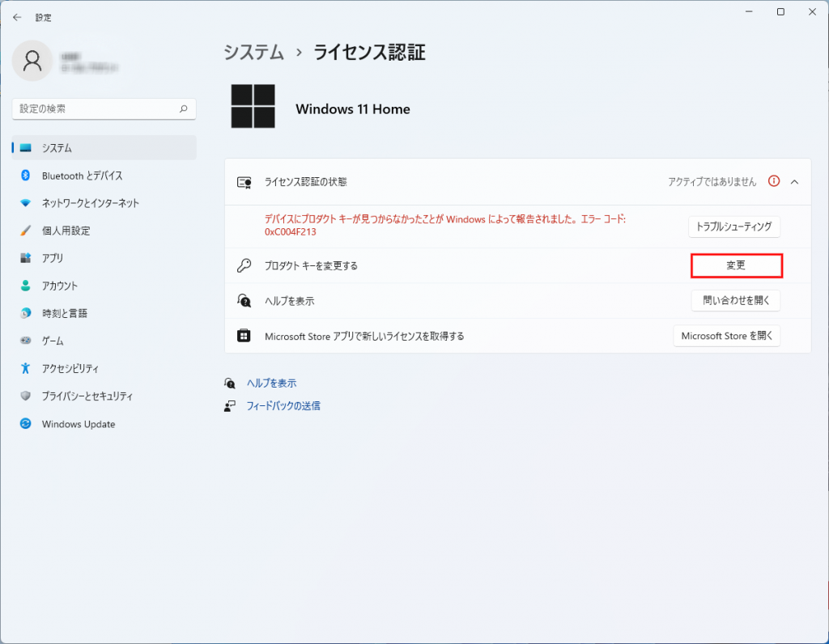829x644 pixels.
Task: Click the Microsoft Store icon row
Action: [244, 335]
